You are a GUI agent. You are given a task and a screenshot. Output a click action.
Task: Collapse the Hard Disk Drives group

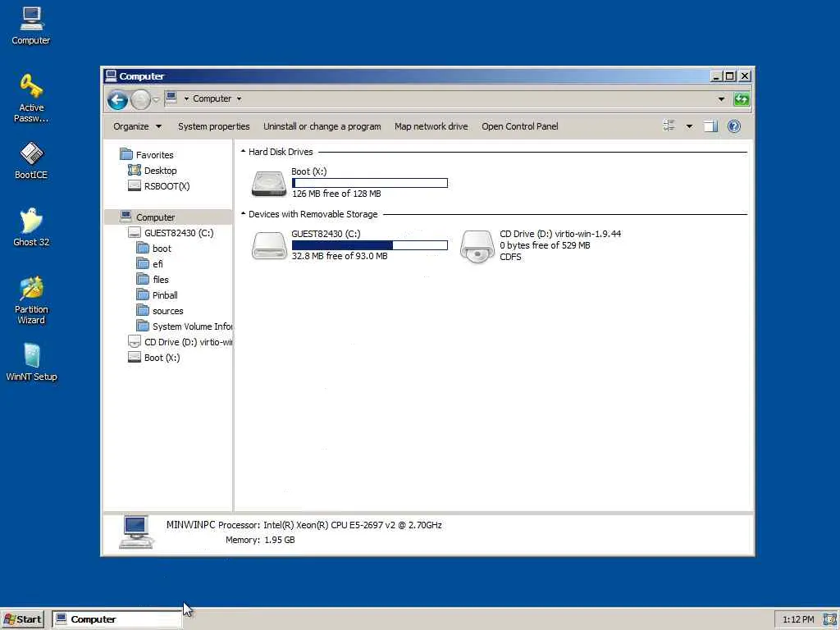(243, 152)
